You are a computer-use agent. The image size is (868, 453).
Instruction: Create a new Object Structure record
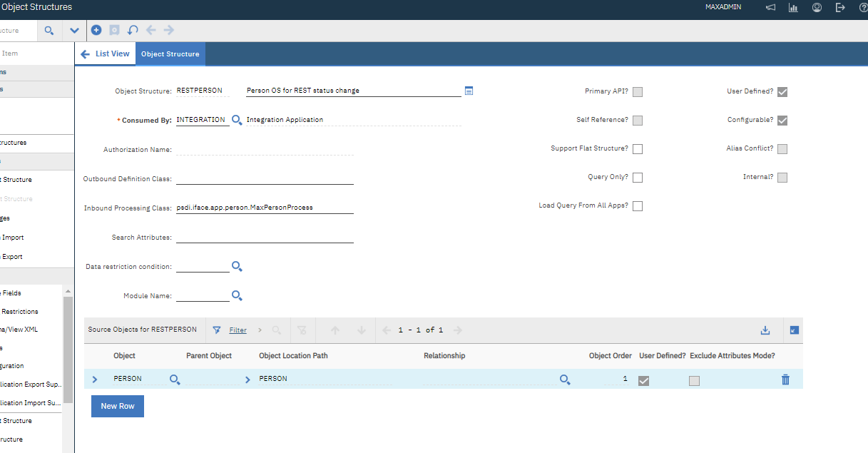coord(96,30)
